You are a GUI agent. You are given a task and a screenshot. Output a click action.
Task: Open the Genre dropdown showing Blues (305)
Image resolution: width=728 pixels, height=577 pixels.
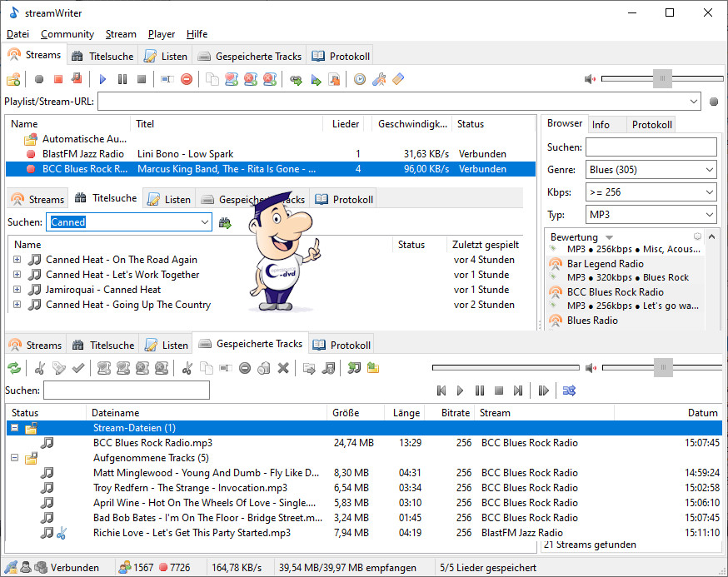coord(651,170)
